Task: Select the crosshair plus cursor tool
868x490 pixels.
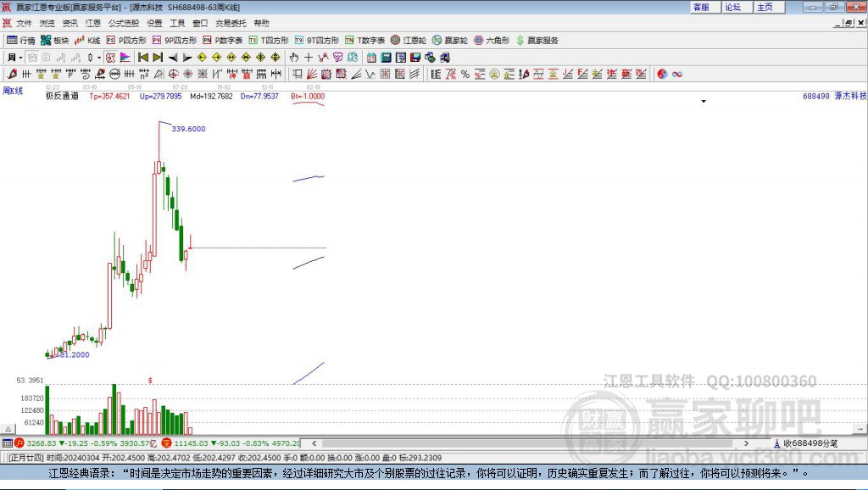Action: [309, 58]
